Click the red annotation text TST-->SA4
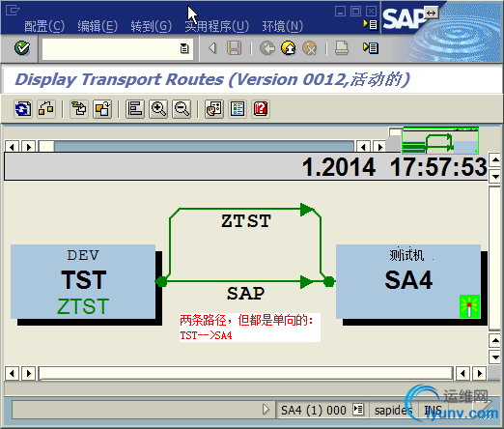Image resolution: width=504 pixels, height=429 pixels. point(206,335)
